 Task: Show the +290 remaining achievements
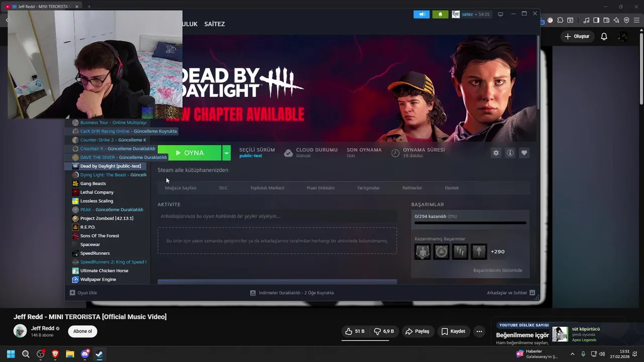(x=498, y=251)
